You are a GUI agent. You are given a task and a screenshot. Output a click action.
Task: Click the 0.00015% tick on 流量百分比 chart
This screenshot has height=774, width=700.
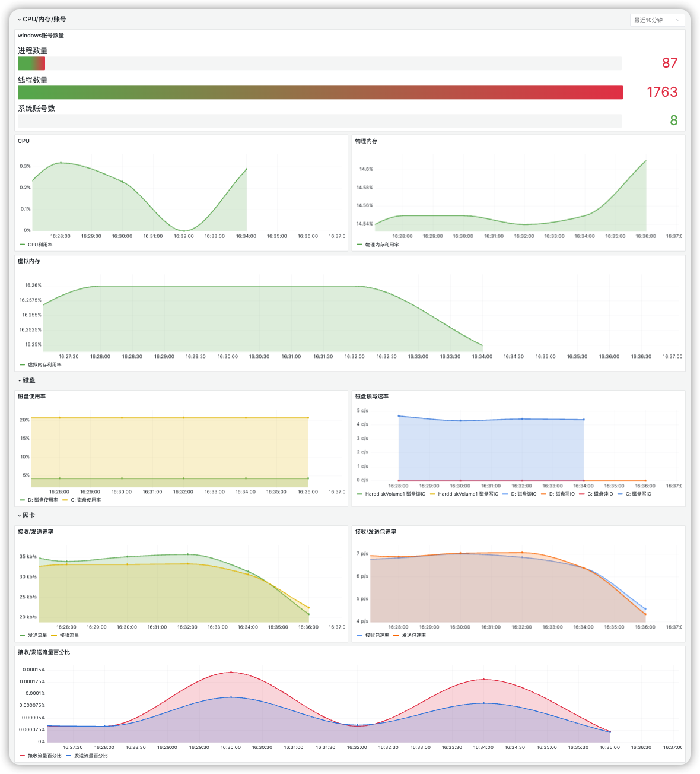(34, 670)
